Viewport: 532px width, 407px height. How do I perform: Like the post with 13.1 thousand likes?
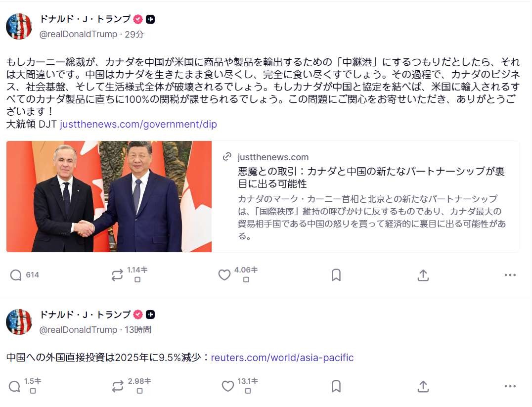tap(227, 386)
